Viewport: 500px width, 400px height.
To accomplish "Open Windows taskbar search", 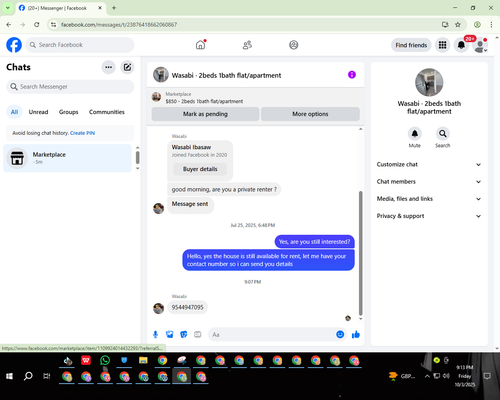I will point(28,376).
